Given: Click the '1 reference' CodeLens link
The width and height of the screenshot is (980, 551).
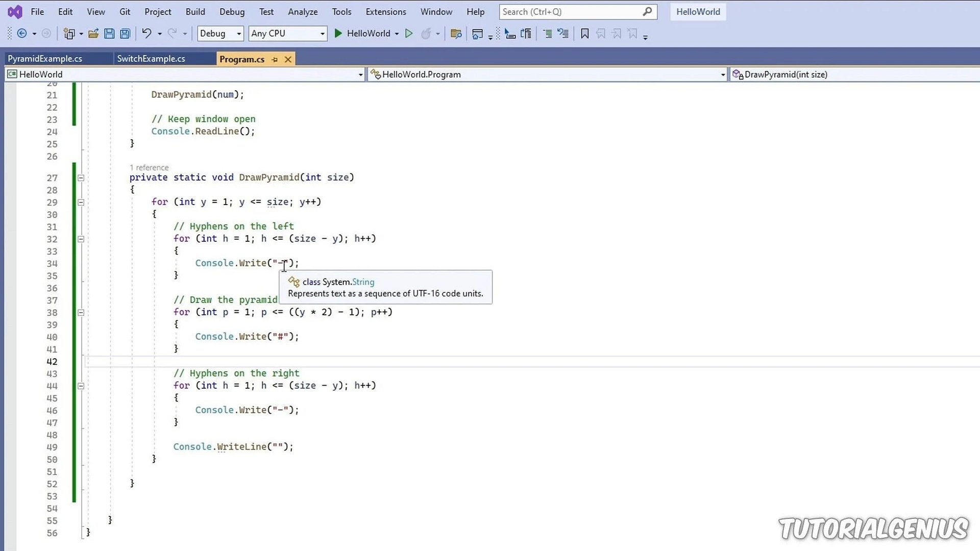Looking at the screenshot, I should click(149, 168).
